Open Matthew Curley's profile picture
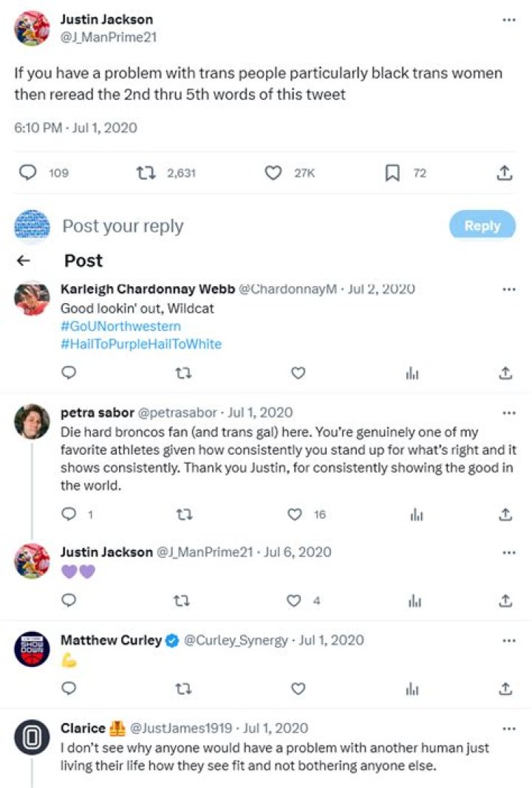Image resolution: width=532 pixels, height=788 pixels. (32, 650)
